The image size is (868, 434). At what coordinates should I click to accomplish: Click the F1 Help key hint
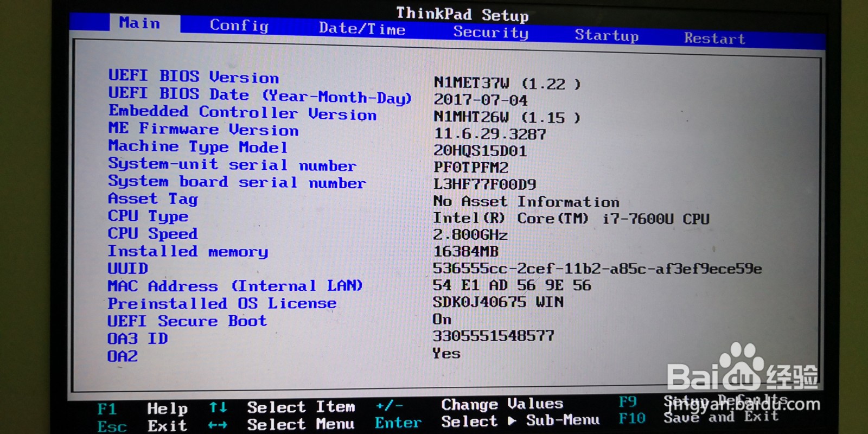click(x=143, y=409)
